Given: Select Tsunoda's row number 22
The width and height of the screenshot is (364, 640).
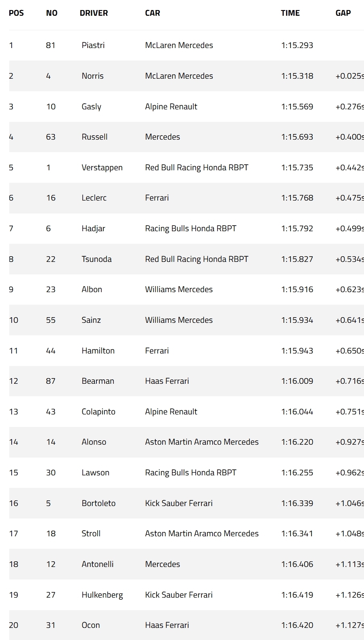Looking at the screenshot, I should coord(51,259).
